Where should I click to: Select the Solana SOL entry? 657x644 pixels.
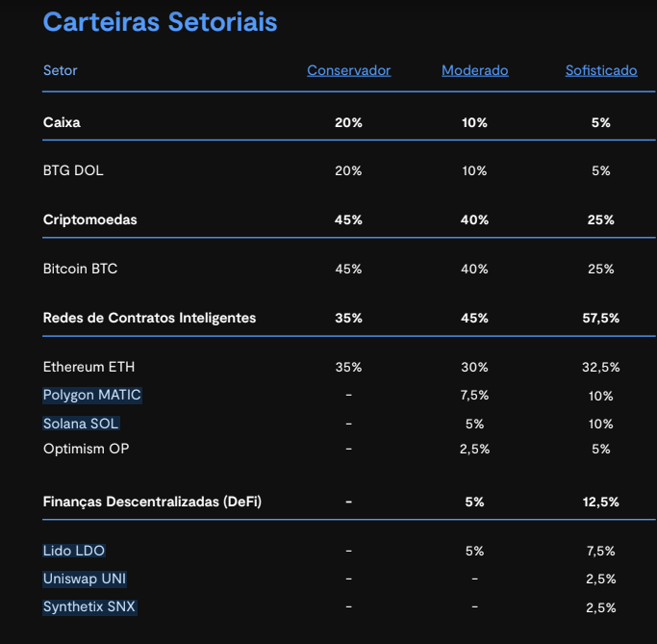point(81,424)
